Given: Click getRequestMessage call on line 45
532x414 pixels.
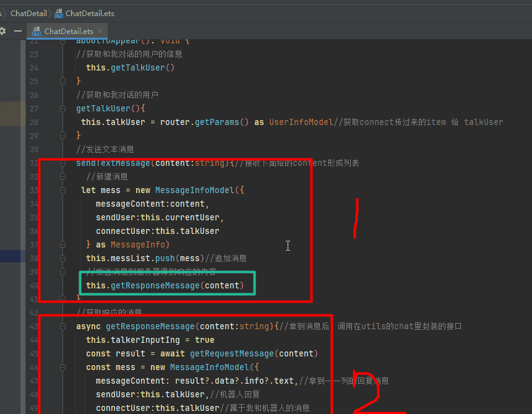Looking at the screenshot, I should (x=231, y=354).
